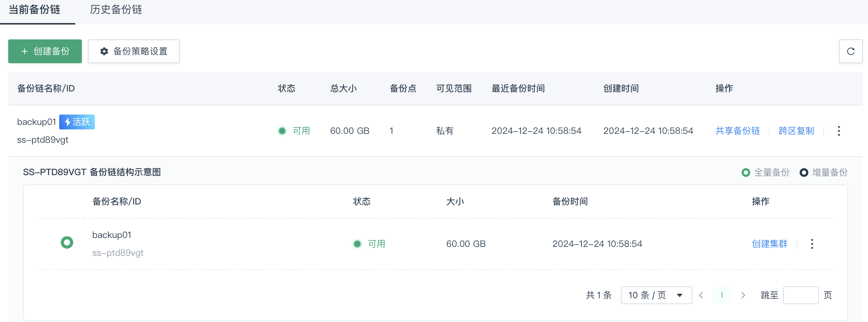Click the green full backup node circle
The width and height of the screenshot is (868, 322).
(x=67, y=242)
